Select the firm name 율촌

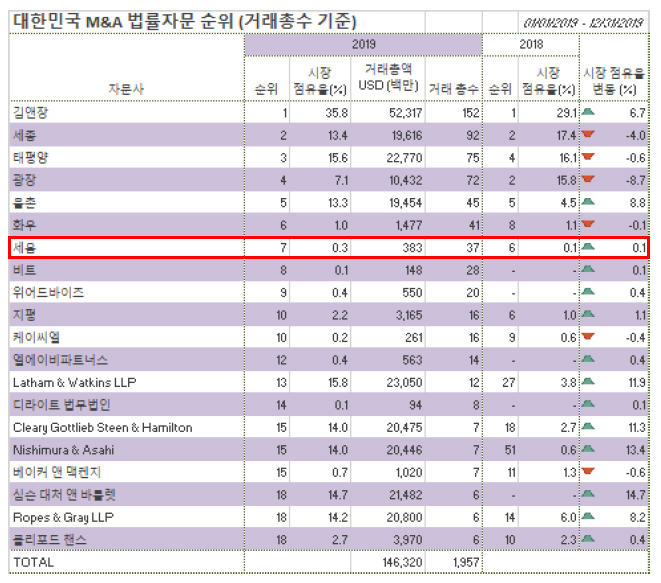tap(24, 203)
